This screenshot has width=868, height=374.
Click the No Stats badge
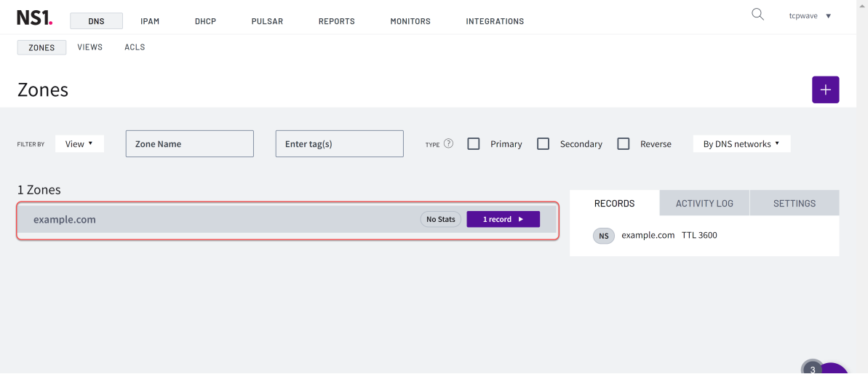click(440, 219)
